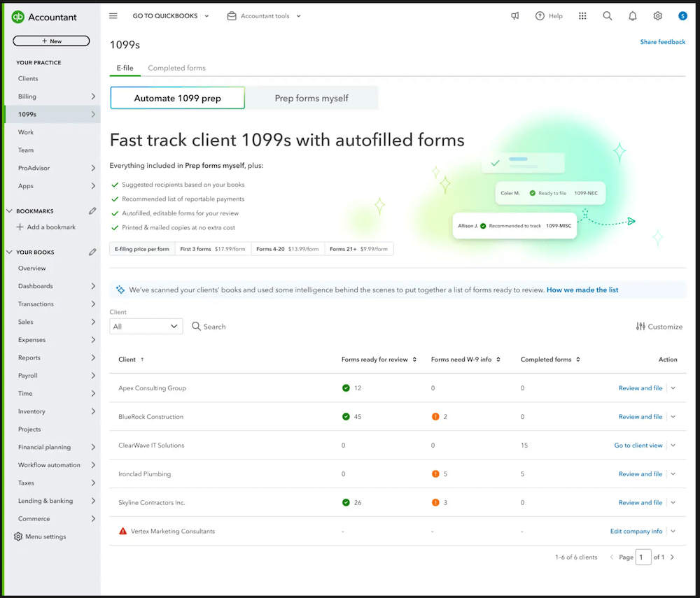Open the How we made the list link
This screenshot has height=598, width=700.
(582, 289)
